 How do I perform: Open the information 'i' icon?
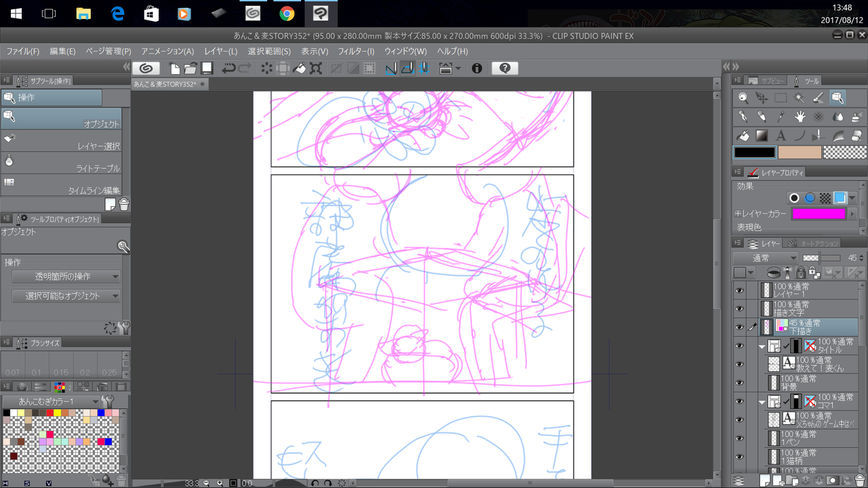click(x=477, y=68)
